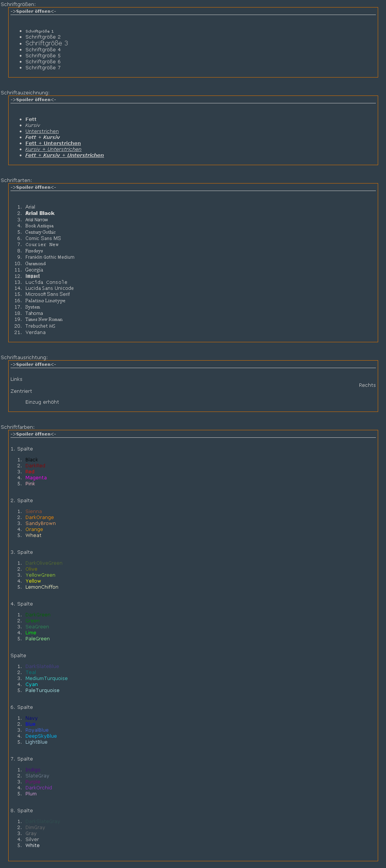Click the 'SlateGray' color name
This screenshot has height=868, width=386.
tap(37, 776)
